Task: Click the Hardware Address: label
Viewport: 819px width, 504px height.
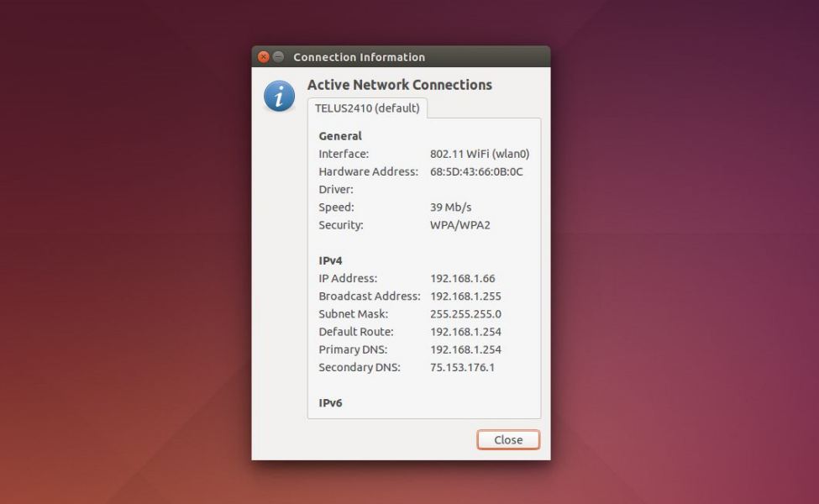Action: pos(368,171)
